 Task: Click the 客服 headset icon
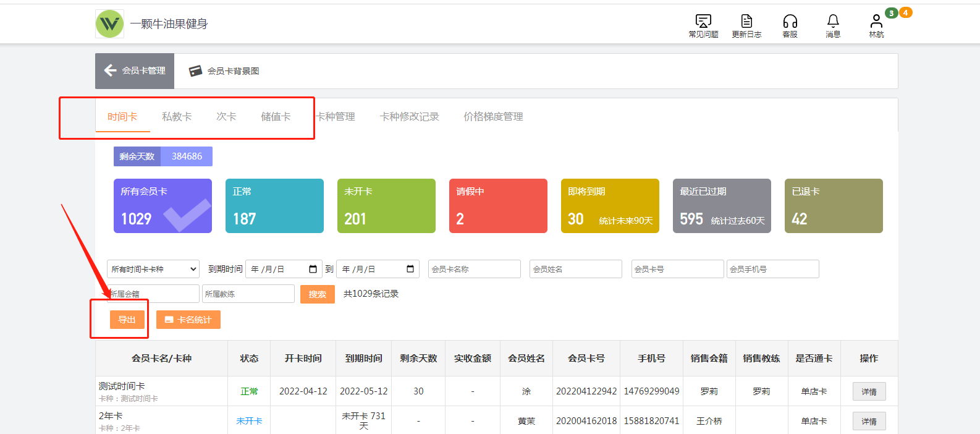tap(790, 22)
